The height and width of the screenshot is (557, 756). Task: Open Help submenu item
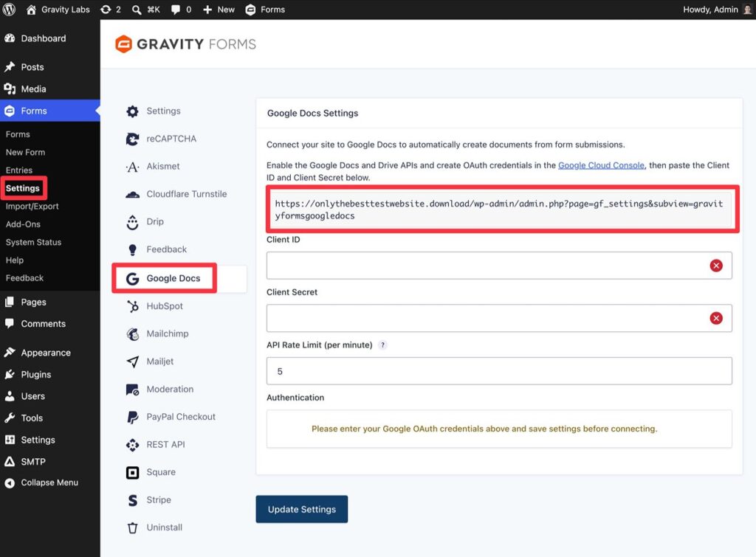pos(15,260)
